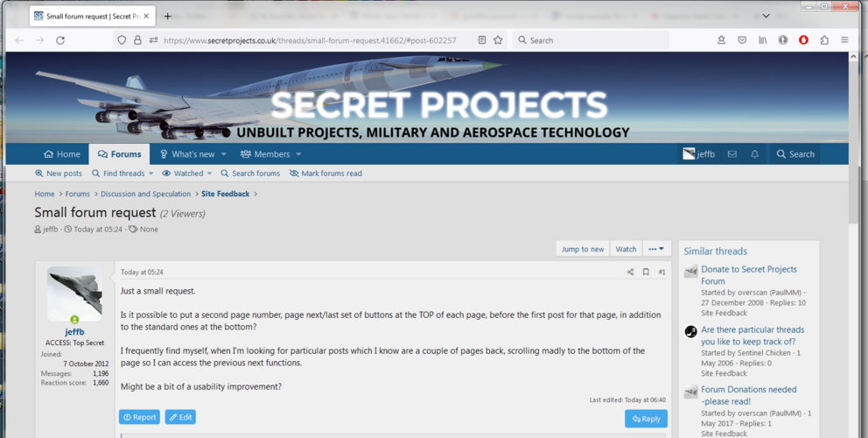Open the jeffb account menu

[698, 154]
